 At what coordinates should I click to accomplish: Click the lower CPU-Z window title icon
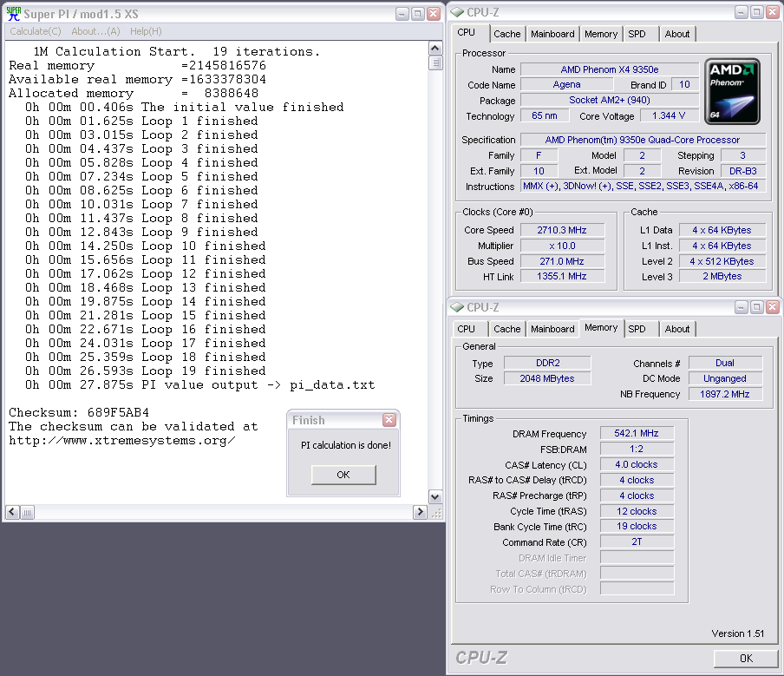[x=458, y=306]
